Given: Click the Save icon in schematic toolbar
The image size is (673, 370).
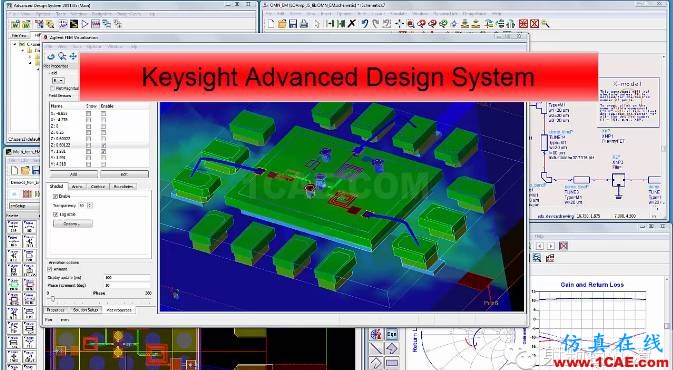Looking at the screenshot, I should 293,24.
